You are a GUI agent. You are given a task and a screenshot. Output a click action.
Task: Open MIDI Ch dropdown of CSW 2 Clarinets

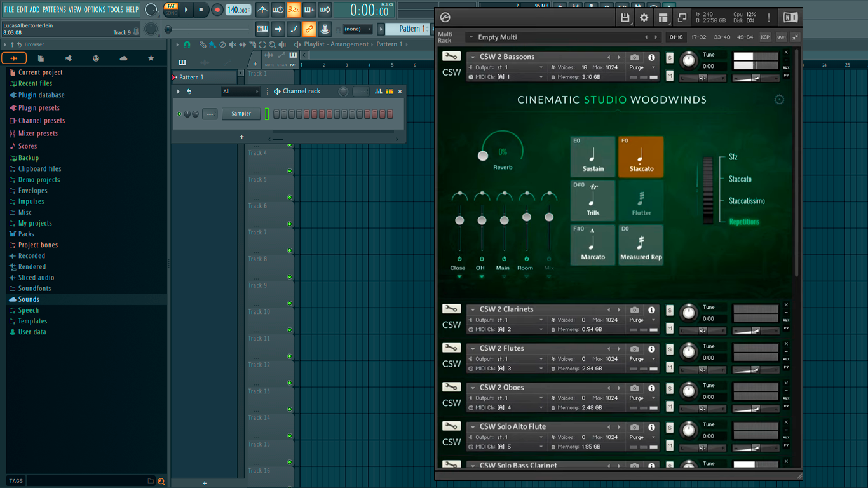tap(507, 330)
